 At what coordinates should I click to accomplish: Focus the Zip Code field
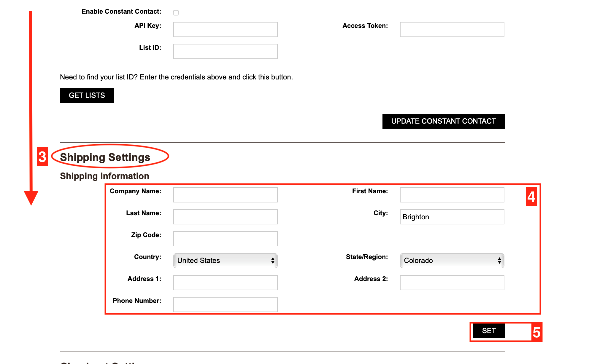click(x=225, y=239)
